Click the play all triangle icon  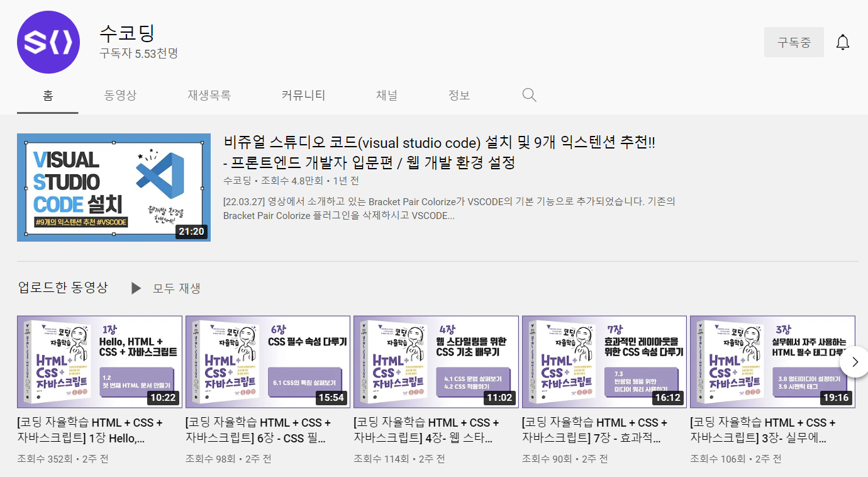pos(136,288)
